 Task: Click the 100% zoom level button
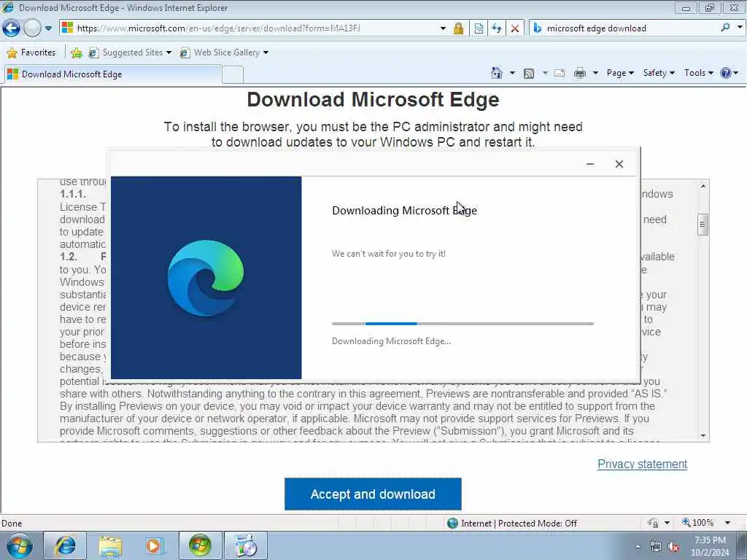[x=698, y=523]
